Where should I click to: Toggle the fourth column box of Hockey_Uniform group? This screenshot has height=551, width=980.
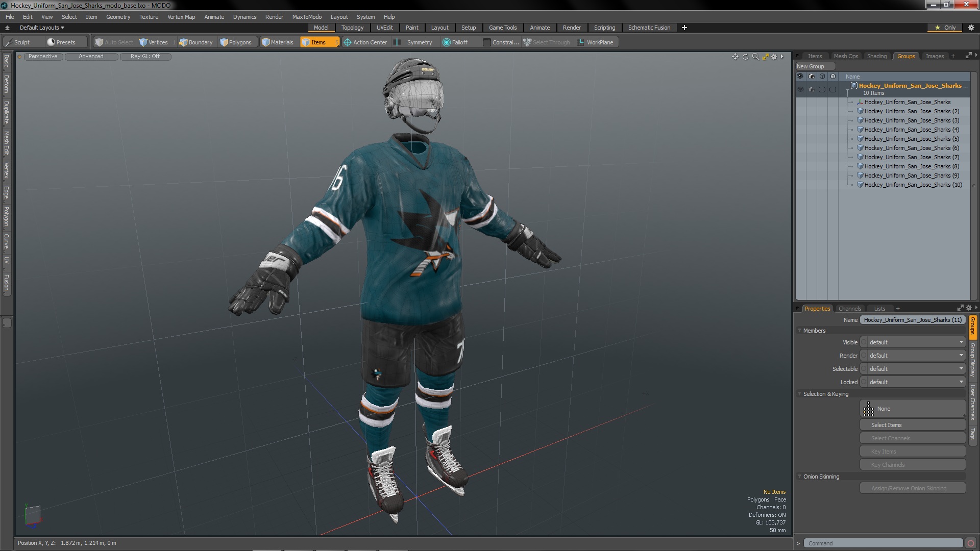[x=832, y=90]
